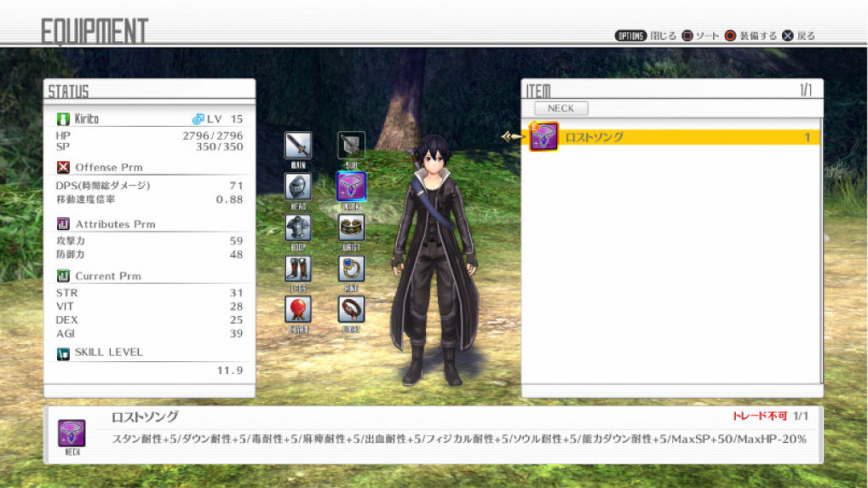The height and width of the screenshot is (488, 868).
Task: Click the DEX value 25
Action: tap(236, 320)
